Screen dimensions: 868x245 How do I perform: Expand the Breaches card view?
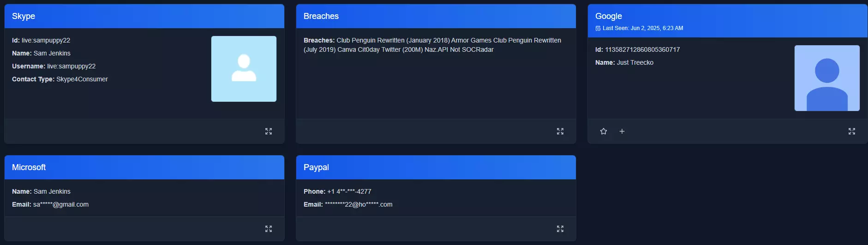[x=560, y=131]
